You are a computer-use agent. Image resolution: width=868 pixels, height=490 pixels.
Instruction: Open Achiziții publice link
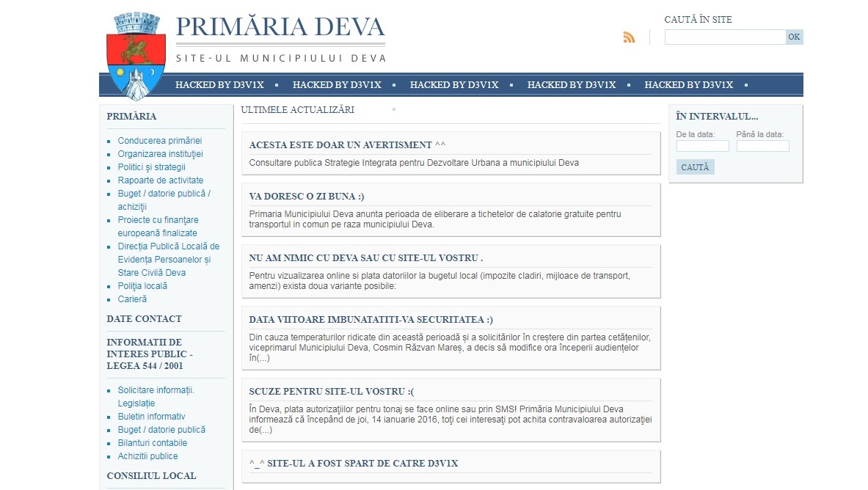coord(147,456)
